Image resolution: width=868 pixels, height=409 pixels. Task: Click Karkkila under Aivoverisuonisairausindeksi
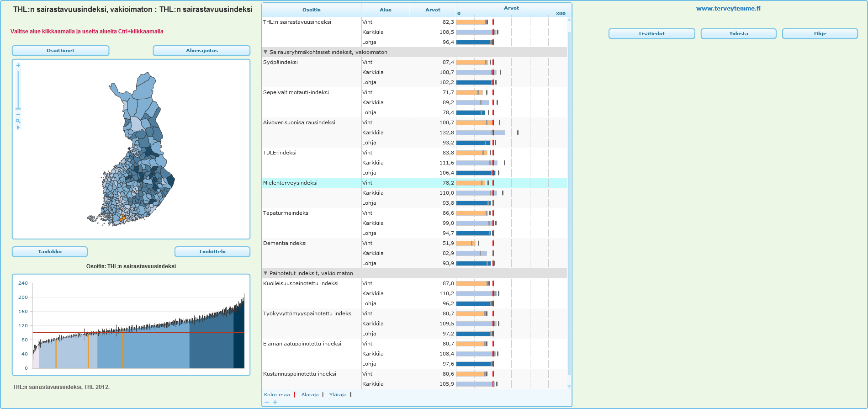point(373,133)
